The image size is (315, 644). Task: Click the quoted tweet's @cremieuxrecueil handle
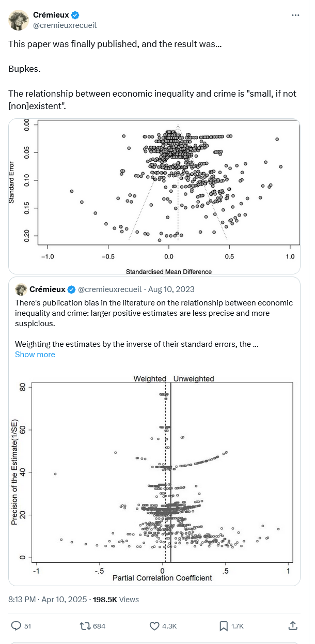click(110, 289)
